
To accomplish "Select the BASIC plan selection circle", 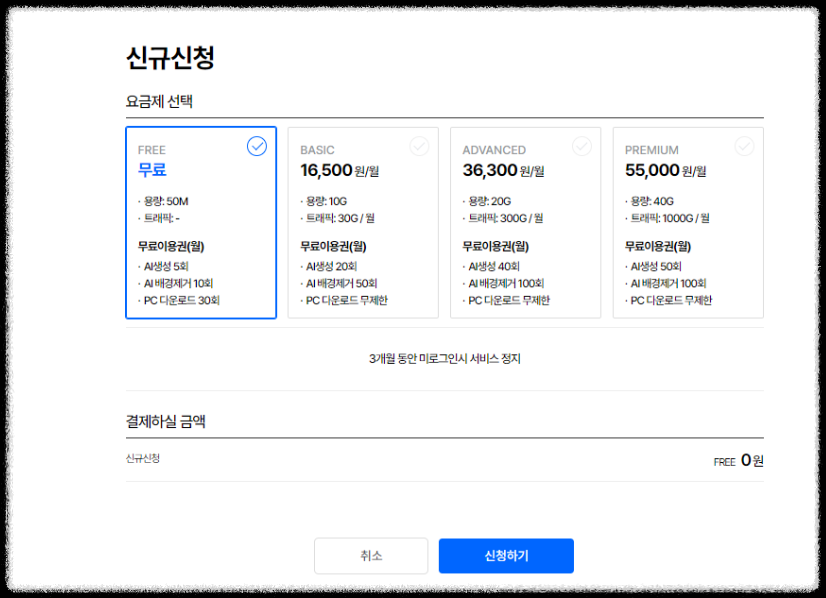I will [x=420, y=146].
